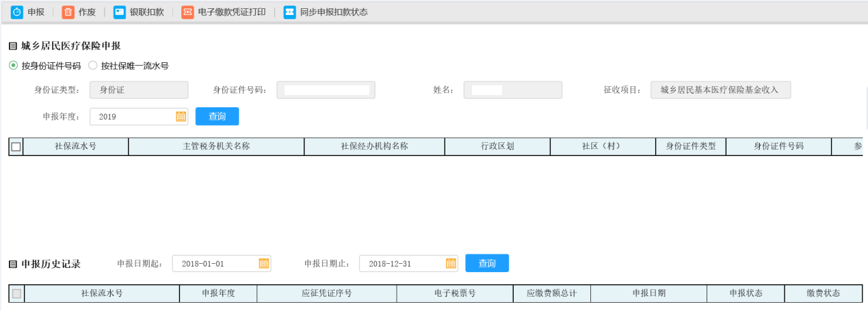
Task: Click 银联扣款 toolbar label
Action: point(147,12)
